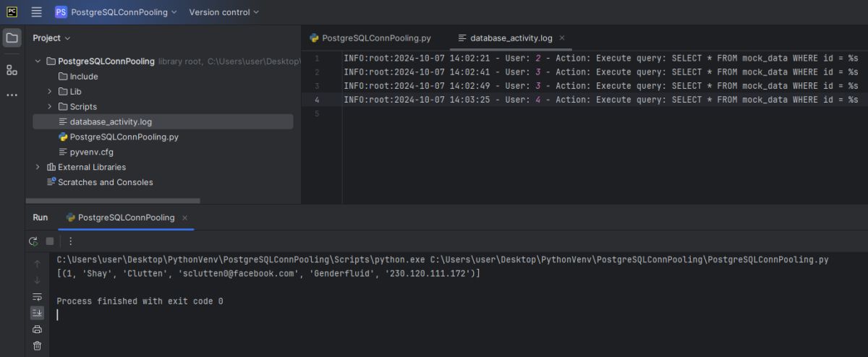Select the database_activity.log editor tab

tap(512, 38)
